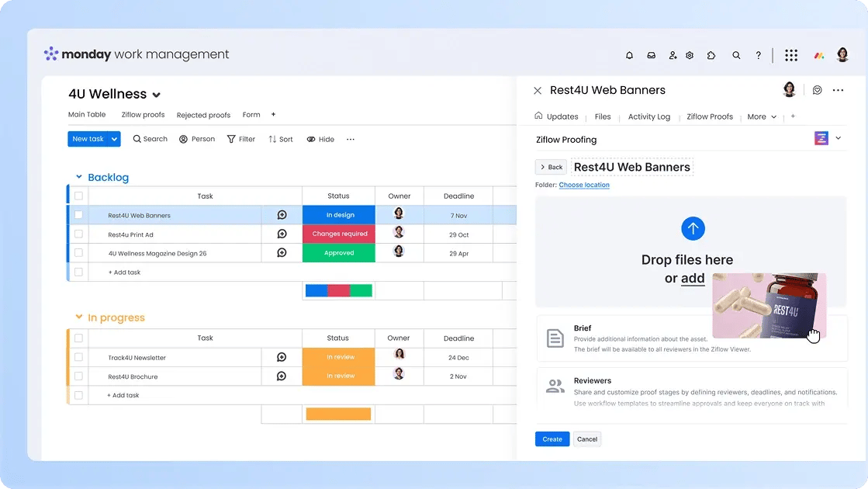Collapse the In progress group
The image size is (868, 489).
[78, 317]
